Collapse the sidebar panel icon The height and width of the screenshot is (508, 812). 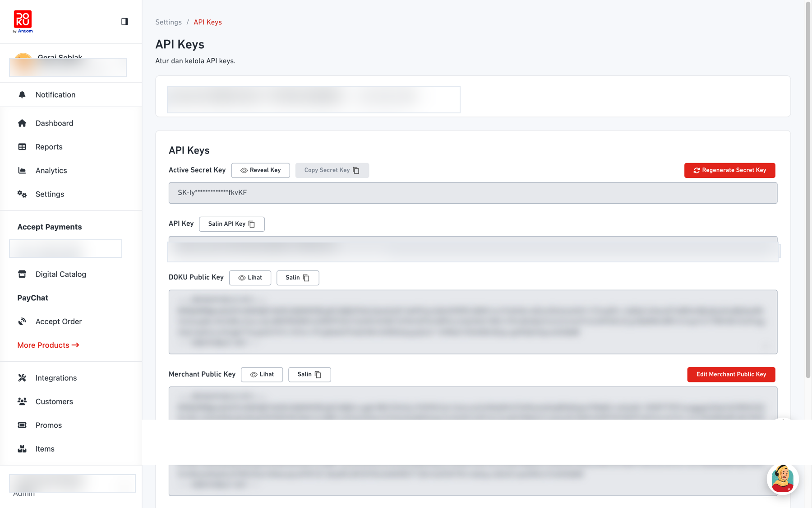click(x=125, y=22)
